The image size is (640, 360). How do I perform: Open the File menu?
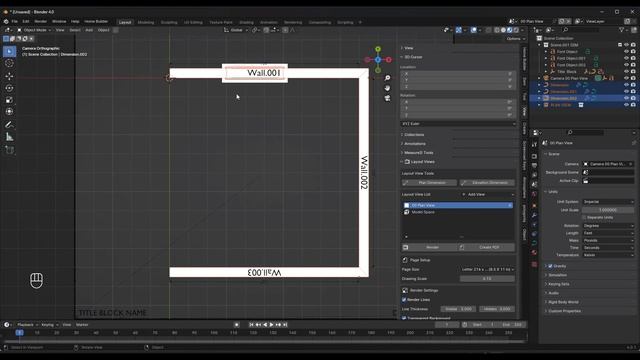[14, 21]
